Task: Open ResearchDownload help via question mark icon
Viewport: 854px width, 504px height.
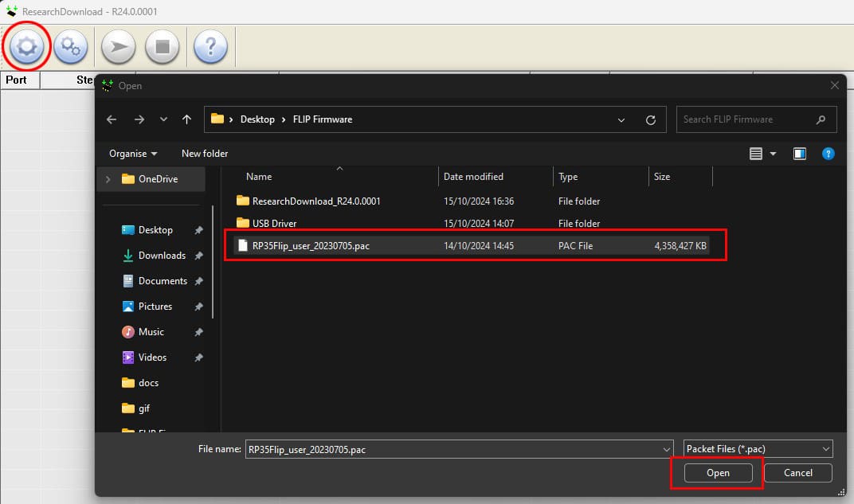Action: (209, 47)
